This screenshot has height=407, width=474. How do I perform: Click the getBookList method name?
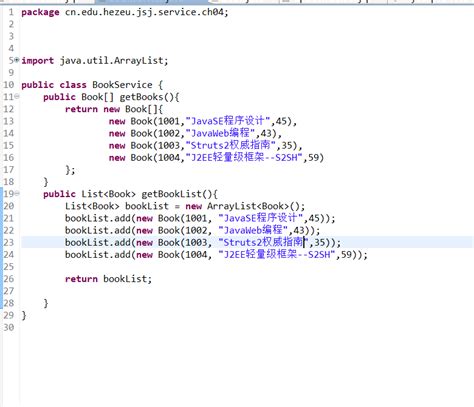pyautogui.click(x=172, y=194)
